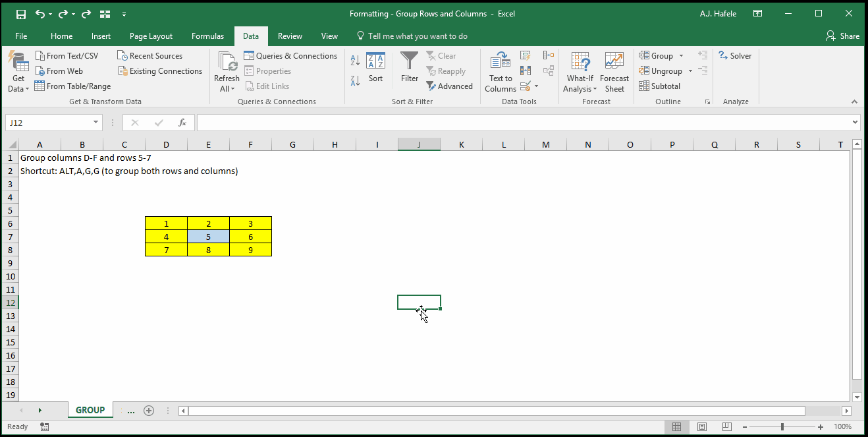This screenshot has width=868, height=437.
Task: Click the Subtotal command
Action: point(660,86)
